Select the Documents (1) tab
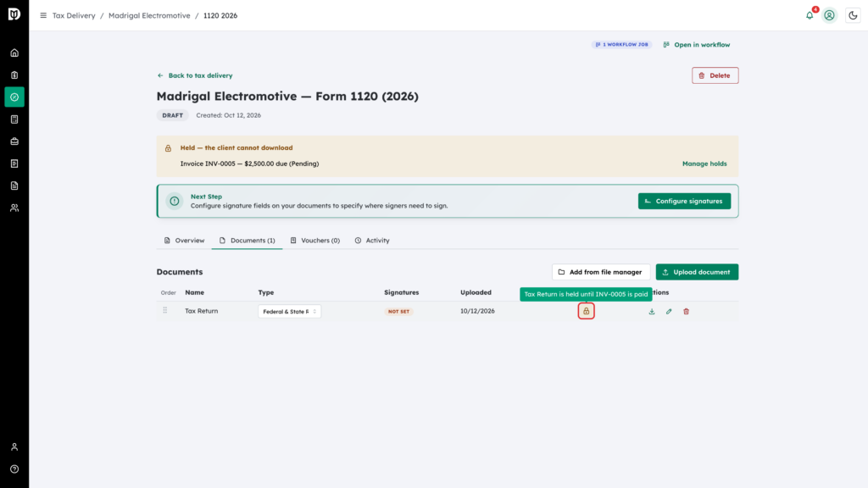The height and width of the screenshot is (488, 868). pos(247,240)
